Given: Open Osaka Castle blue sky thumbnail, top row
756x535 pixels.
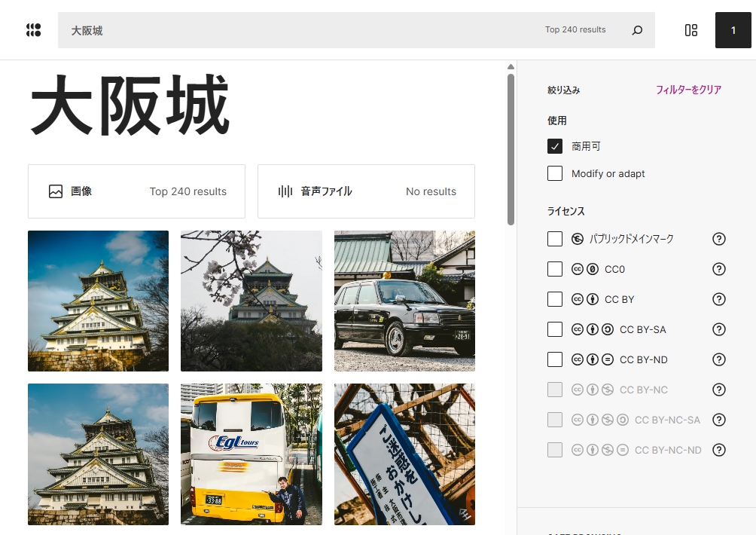Looking at the screenshot, I should click(99, 301).
